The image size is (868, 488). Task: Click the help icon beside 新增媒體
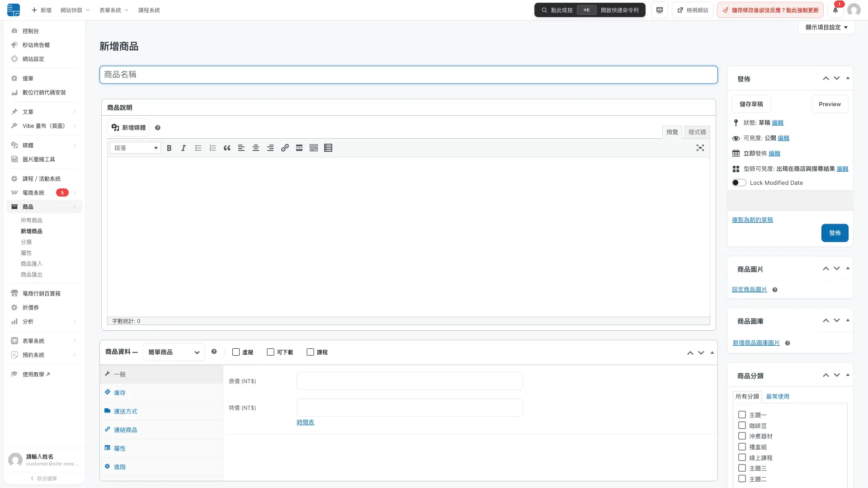(158, 128)
